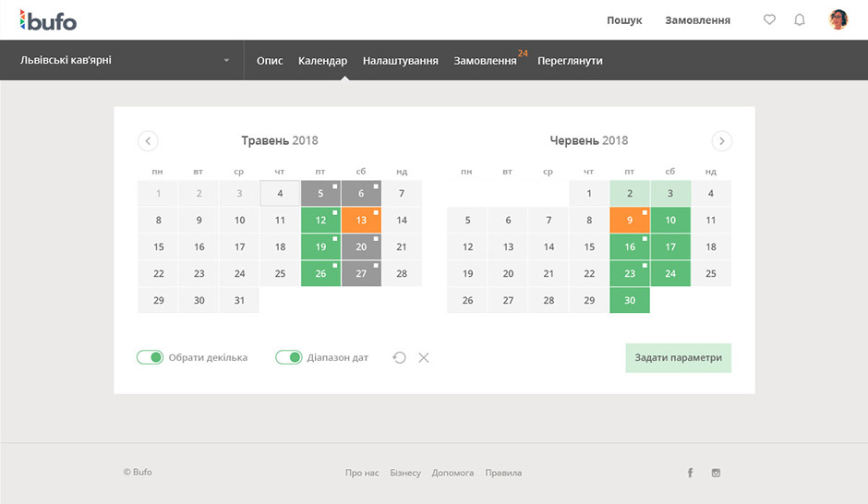868x504 pixels.
Task: Click the reset selection icon
Action: [399, 357]
